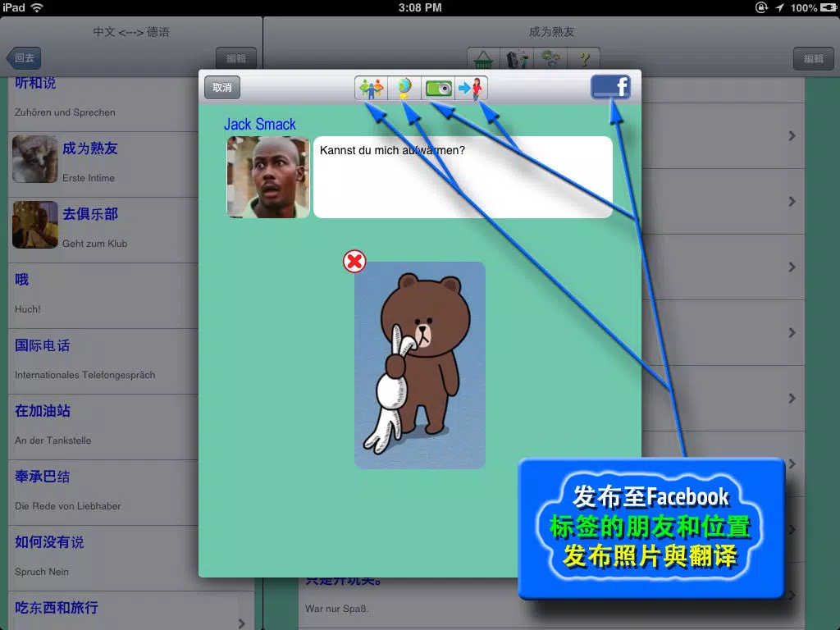Viewport: 840px width, 630px height.
Task: Tap the 中文 <---> 德语 header title
Action: point(131,32)
